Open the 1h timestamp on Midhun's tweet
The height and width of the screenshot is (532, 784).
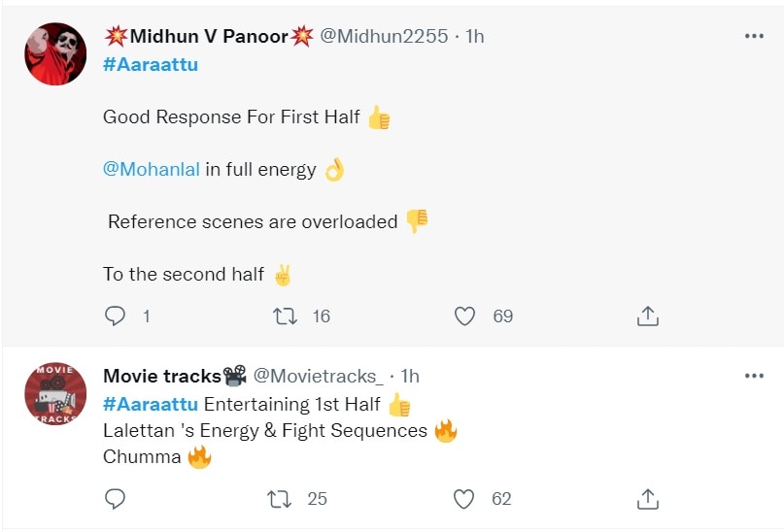click(474, 36)
